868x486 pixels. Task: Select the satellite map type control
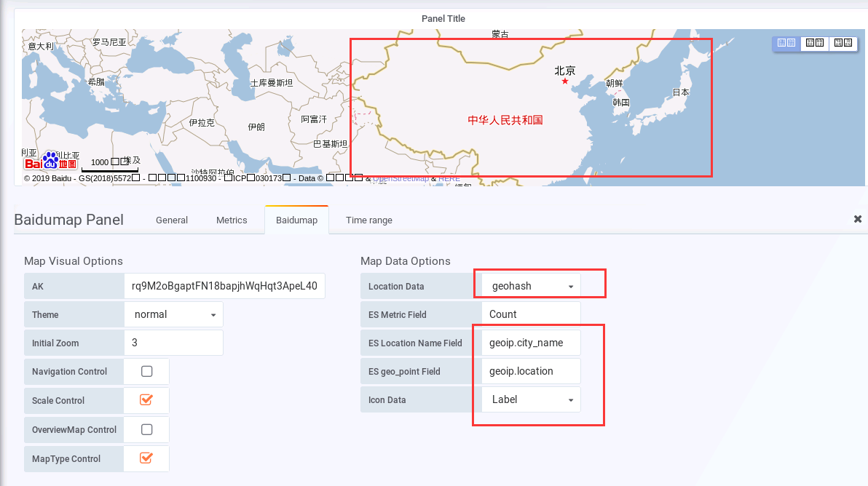tap(815, 44)
